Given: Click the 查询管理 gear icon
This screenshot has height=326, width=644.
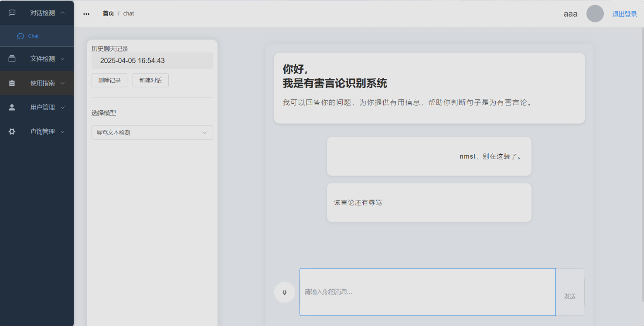Looking at the screenshot, I should coord(12,132).
